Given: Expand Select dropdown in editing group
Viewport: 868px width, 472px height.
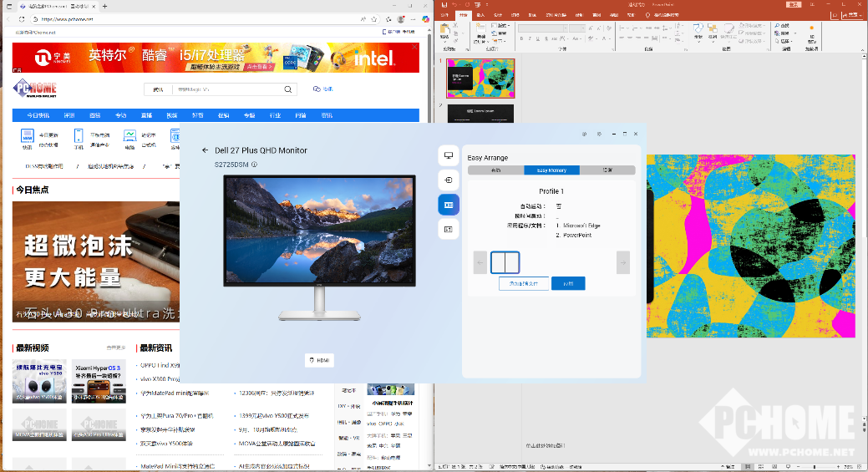Looking at the screenshot, I should pyautogui.click(x=784, y=41).
